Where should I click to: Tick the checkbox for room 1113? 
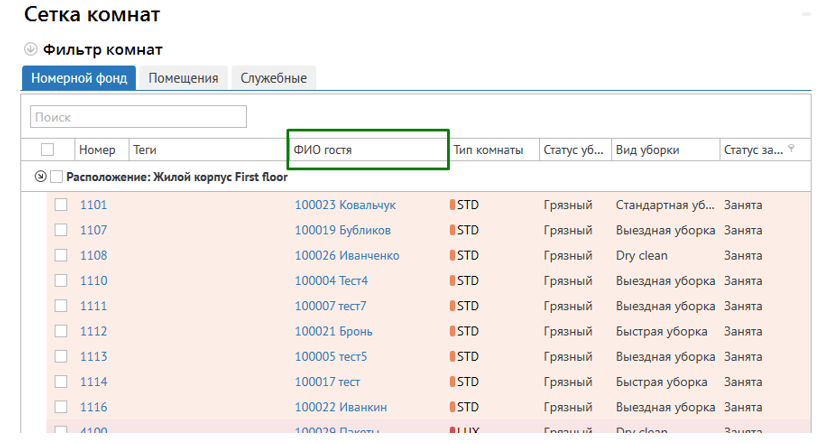[61, 357]
